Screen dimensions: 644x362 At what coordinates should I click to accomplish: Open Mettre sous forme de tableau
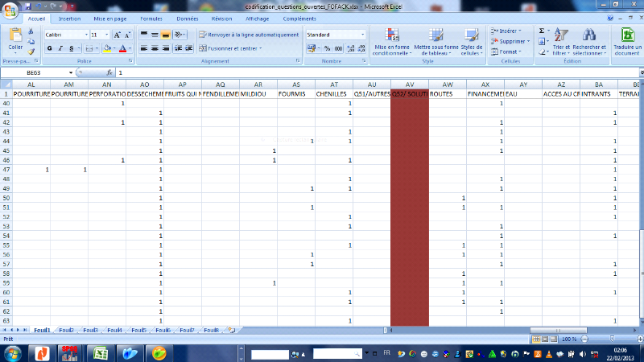436,42
